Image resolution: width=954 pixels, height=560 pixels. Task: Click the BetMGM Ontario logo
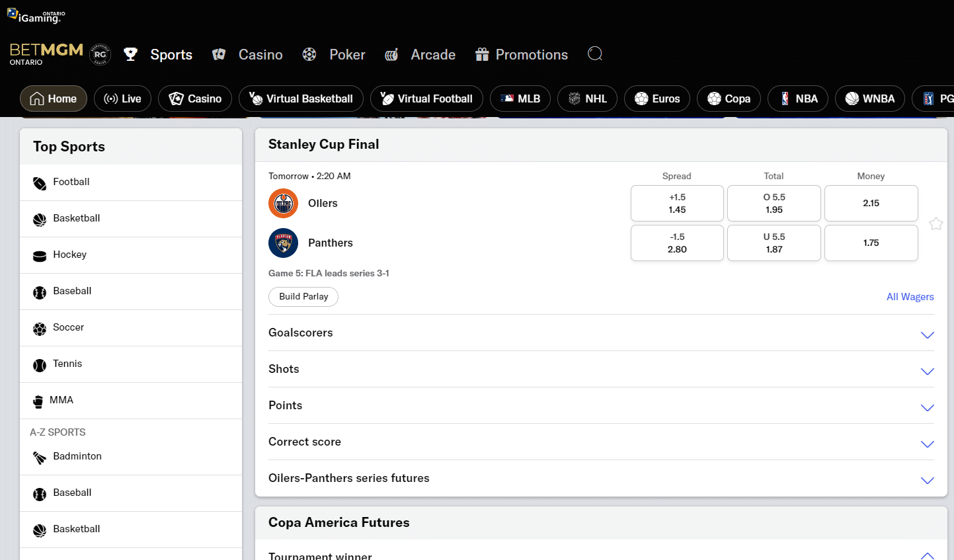click(x=45, y=54)
